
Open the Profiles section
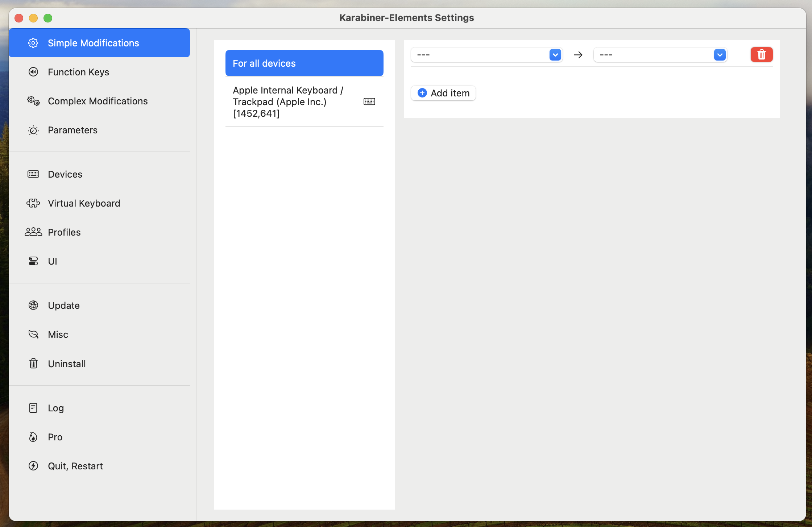click(99, 232)
